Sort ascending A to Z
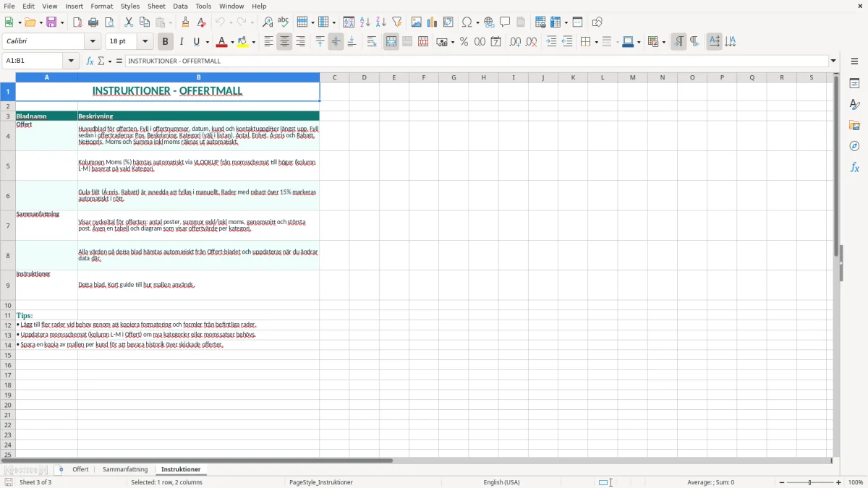This screenshot has height=488, width=868. click(x=365, y=22)
